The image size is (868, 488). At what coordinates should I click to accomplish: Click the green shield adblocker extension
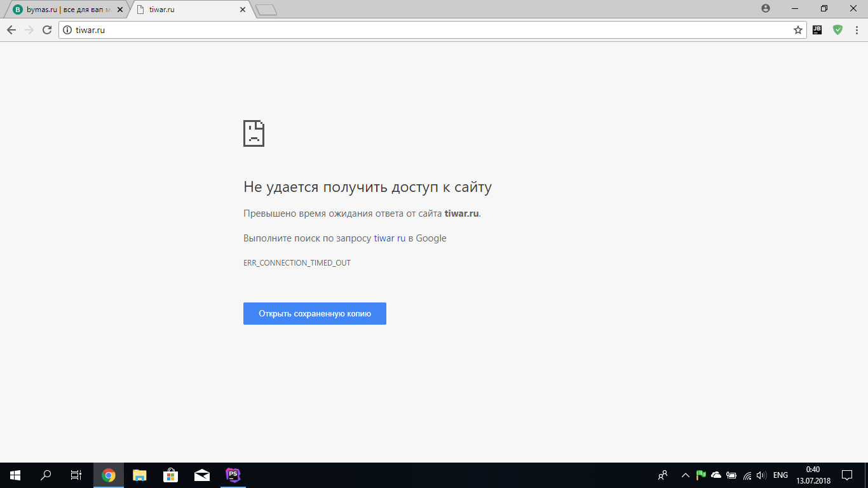point(837,30)
